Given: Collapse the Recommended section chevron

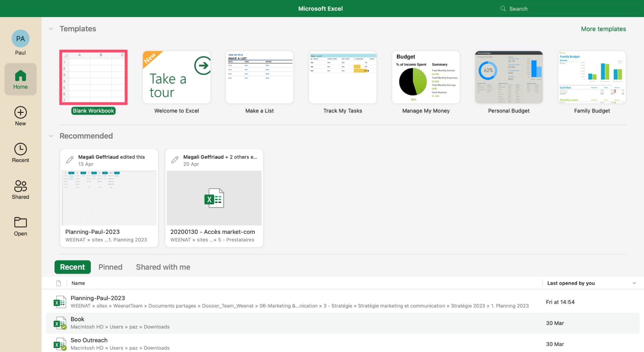Looking at the screenshot, I should tap(51, 136).
